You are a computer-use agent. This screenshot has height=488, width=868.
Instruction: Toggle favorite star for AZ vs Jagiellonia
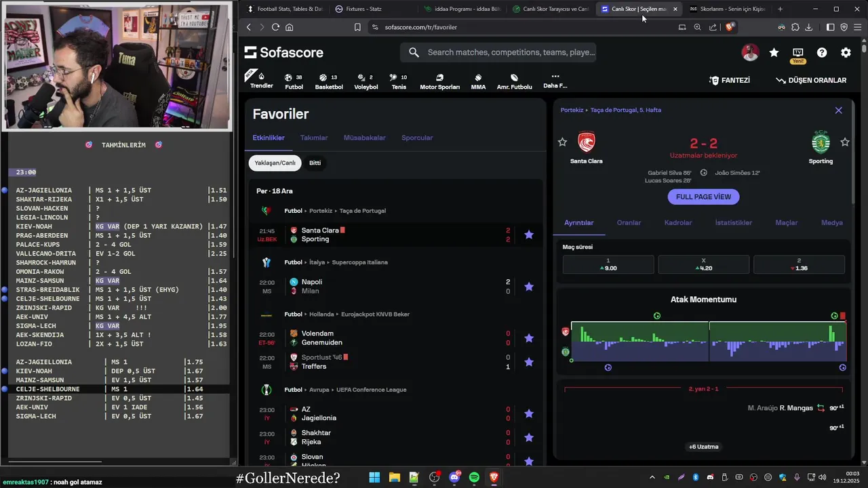click(x=529, y=413)
